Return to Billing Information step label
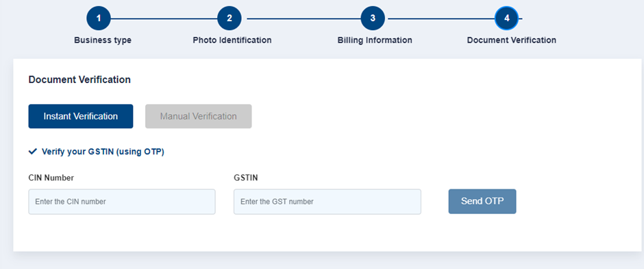The height and width of the screenshot is (269, 644). 375,40
